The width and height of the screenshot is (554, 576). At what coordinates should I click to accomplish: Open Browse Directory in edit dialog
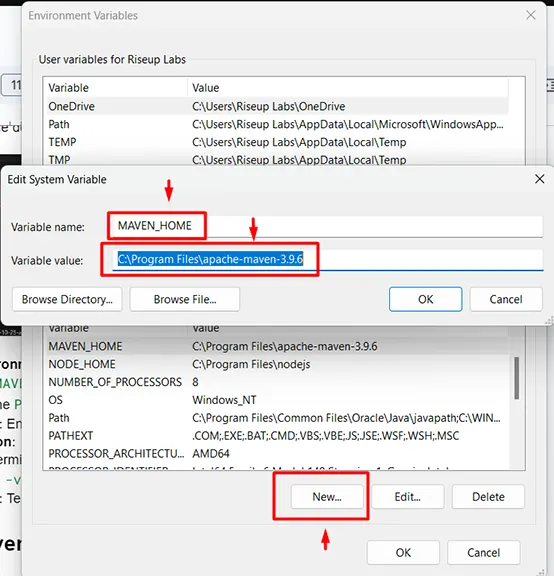click(x=67, y=299)
